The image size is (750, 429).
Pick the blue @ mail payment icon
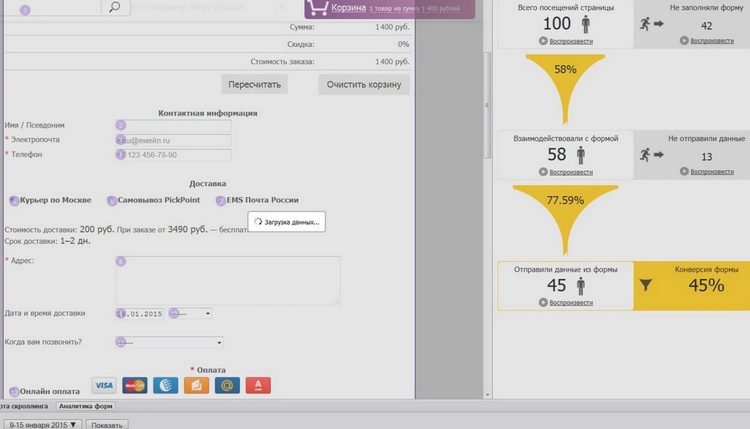point(227,385)
